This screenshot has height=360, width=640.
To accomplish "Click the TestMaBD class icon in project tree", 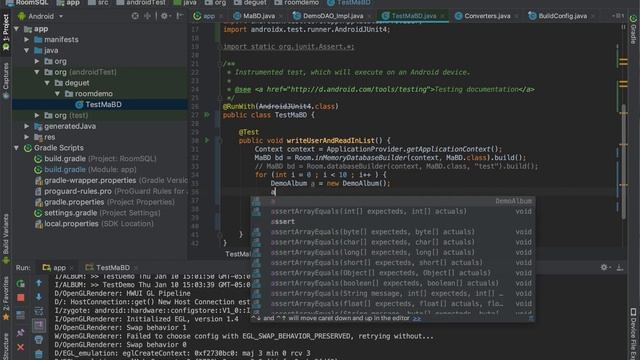I will (x=79, y=104).
